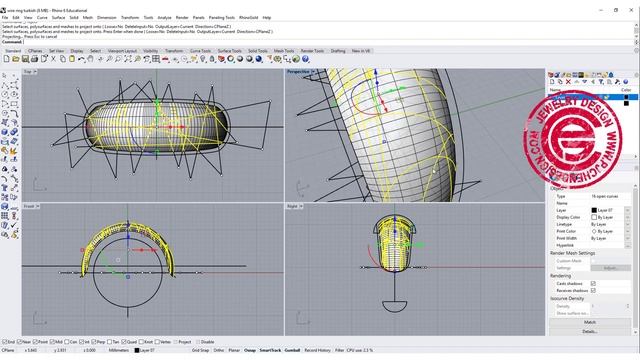Switch to the Solid Tools toolbar tab

(x=258, y=51)
